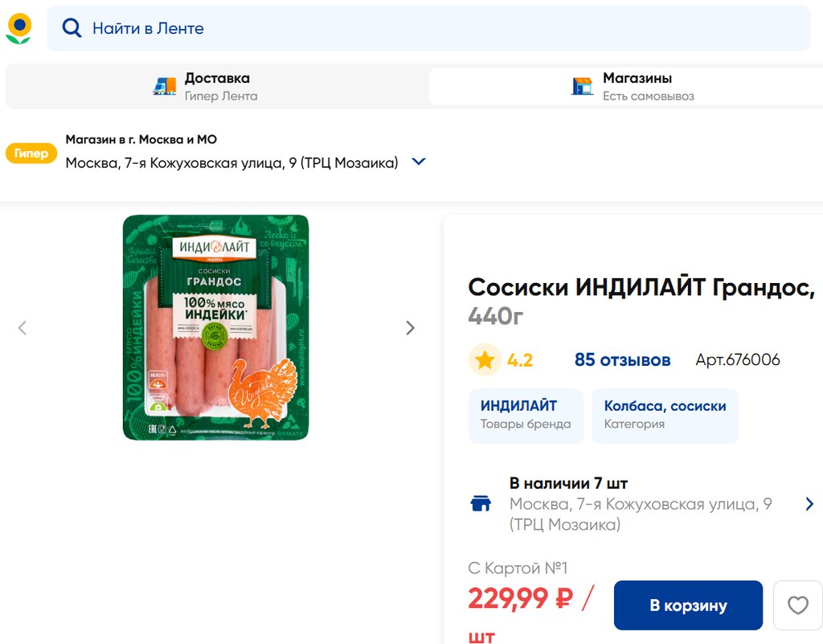This screenshot has height=644, width=823.
Task: Click the sausage product image
Action: 215,328
